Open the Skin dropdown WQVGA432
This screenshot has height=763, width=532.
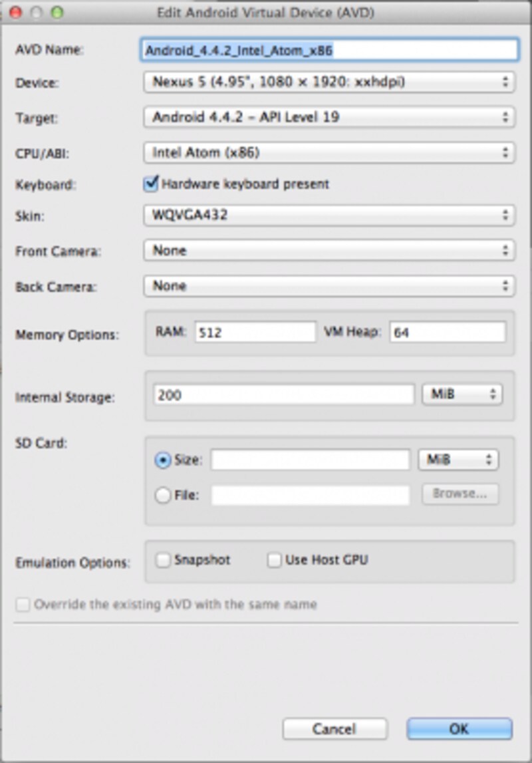click(x=329, y=215)
